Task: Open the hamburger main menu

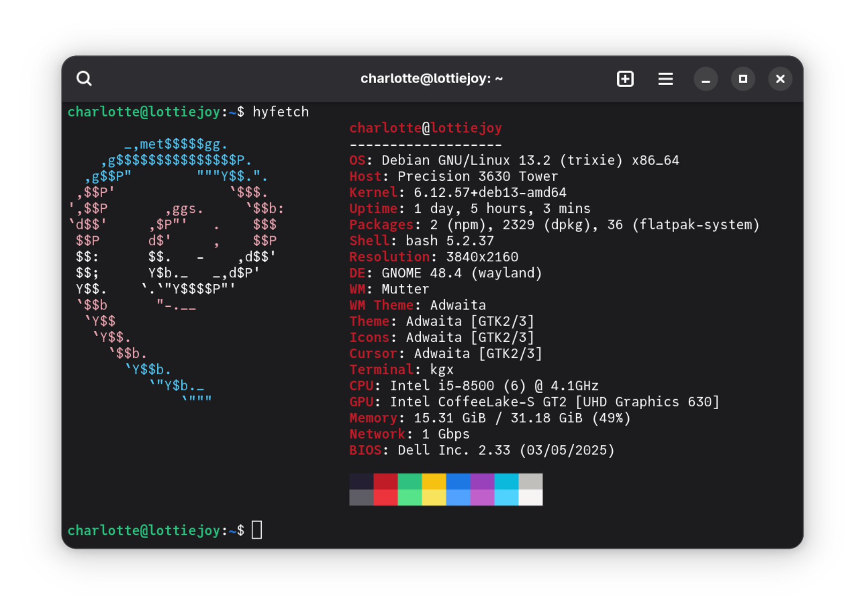Action: [665, 79]
